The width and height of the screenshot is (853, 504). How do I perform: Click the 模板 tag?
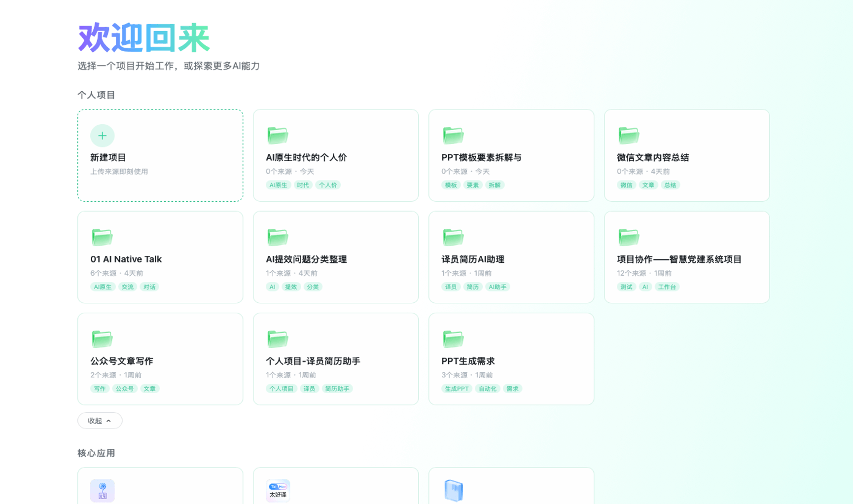click(x=451, y=185)
